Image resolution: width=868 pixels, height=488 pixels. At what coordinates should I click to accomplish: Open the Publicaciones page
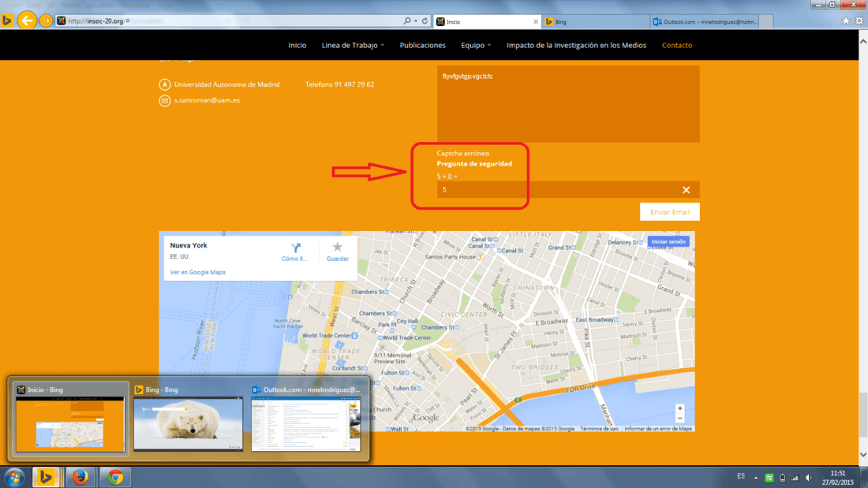(422, 46)
